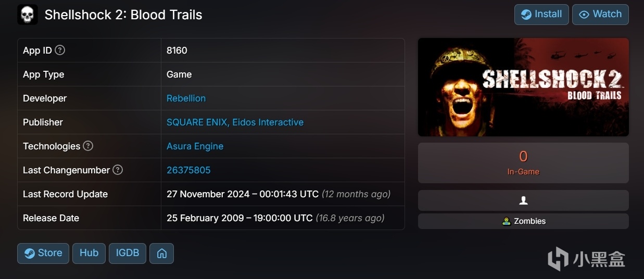Click the Technologies help question mark
644x279 pixels.
pos(88,146)
